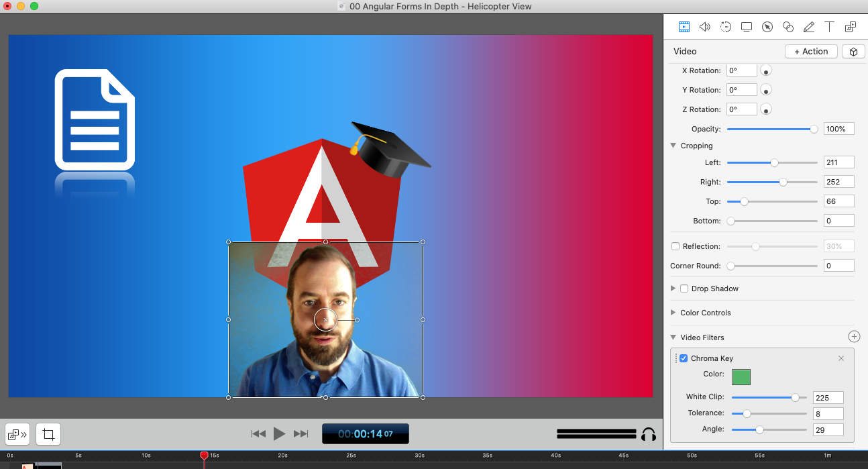
Task: Click the Tolerance value 8
Action: pyautogui.click(x=828, y=413)
